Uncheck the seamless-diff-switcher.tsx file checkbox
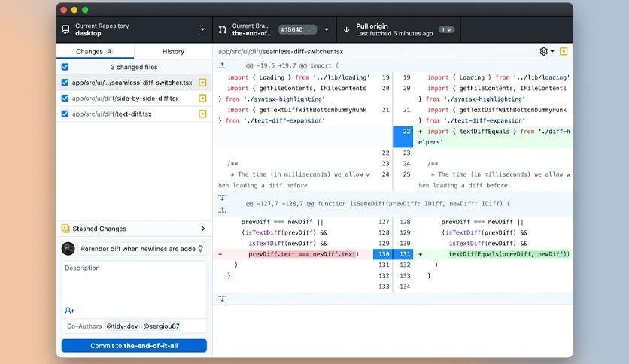Viewport: 629px width, 364px height. tap(65, 83)
